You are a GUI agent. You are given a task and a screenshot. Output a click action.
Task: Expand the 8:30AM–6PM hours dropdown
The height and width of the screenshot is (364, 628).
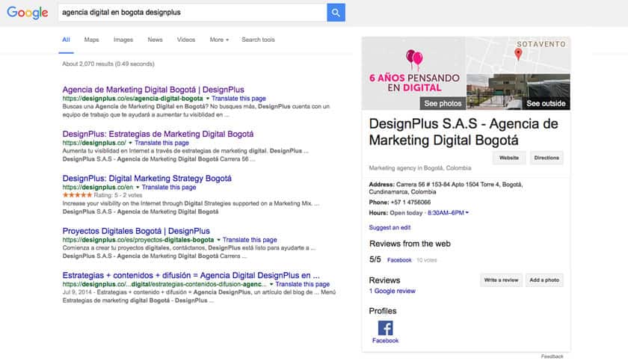448,213
